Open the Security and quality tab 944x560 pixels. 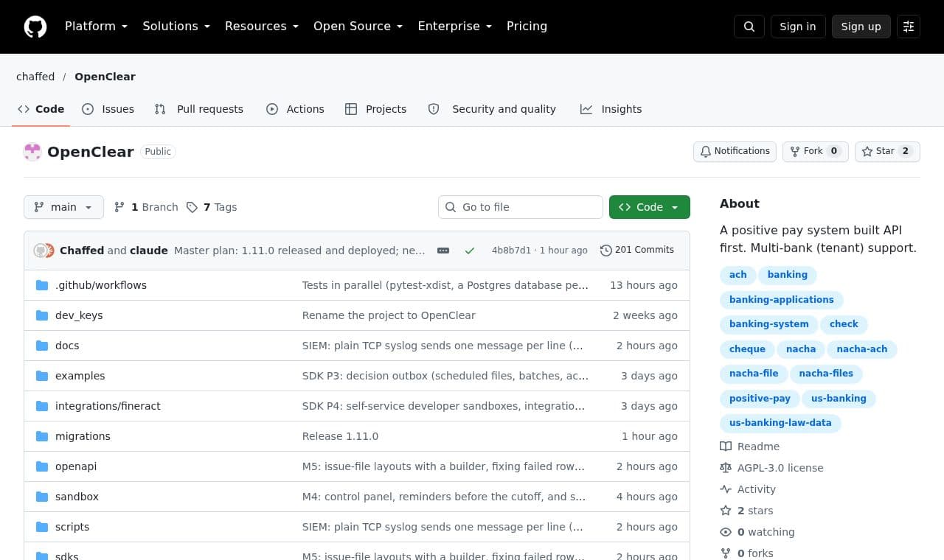coord(492,109)
